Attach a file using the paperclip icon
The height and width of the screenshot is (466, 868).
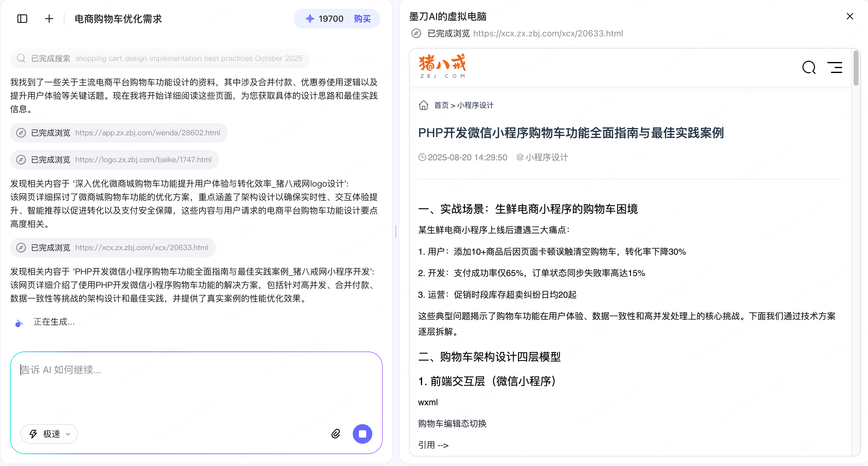pyautogui.click(x=336, y=434)
